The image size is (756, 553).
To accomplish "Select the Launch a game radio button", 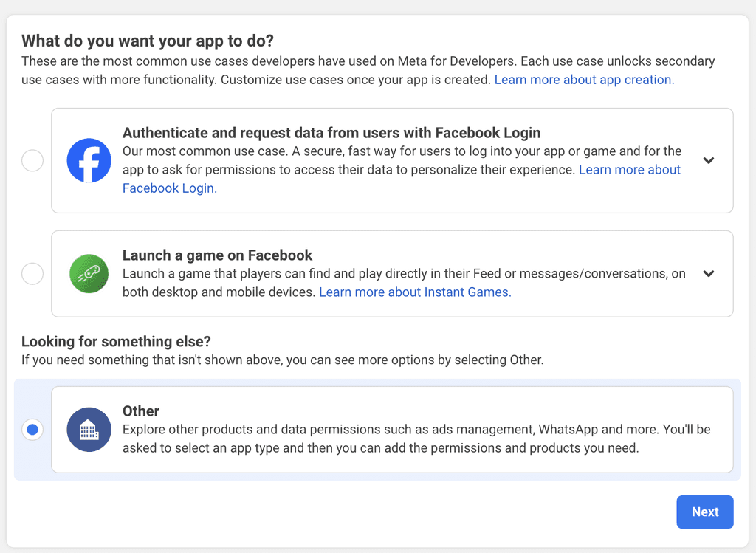I will pyautogui.click(x=32, y=273).
